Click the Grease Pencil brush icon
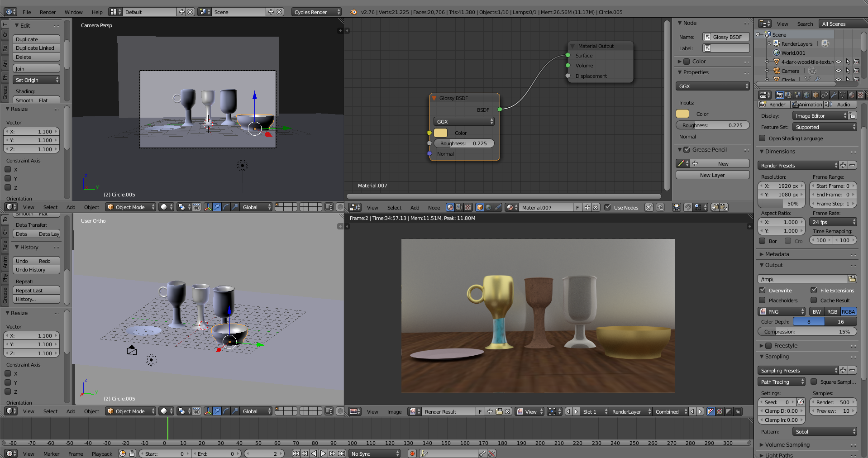The image size is (868, 458). (x=681, y=164)
